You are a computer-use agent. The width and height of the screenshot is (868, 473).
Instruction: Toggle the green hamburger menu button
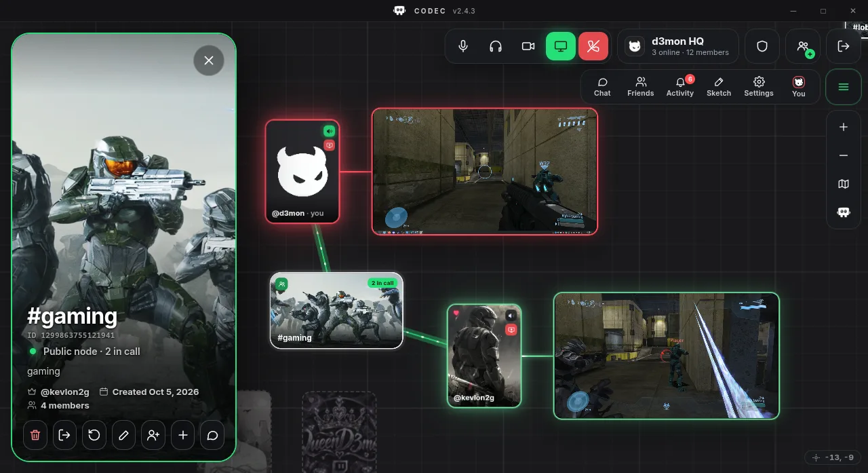(844, 87)
